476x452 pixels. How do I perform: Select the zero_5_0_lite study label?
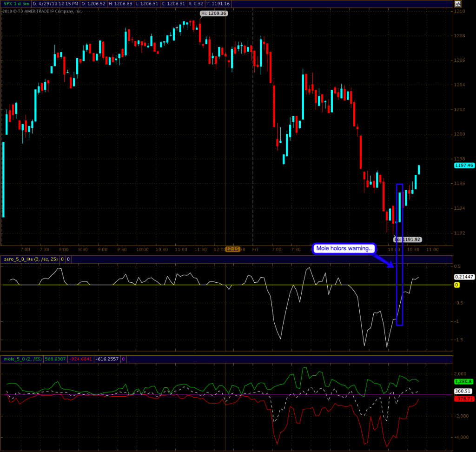31,259
